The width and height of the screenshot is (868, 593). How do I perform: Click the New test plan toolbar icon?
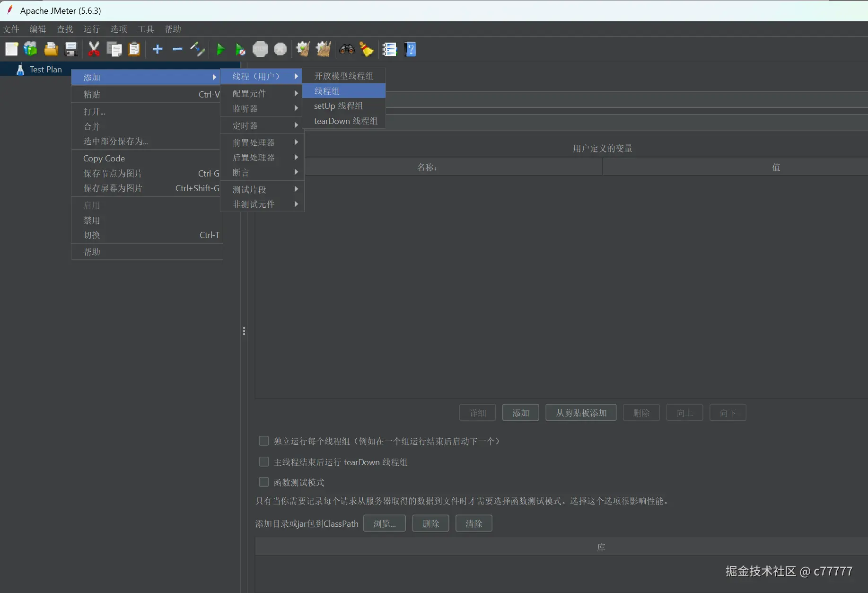[11, 49]
